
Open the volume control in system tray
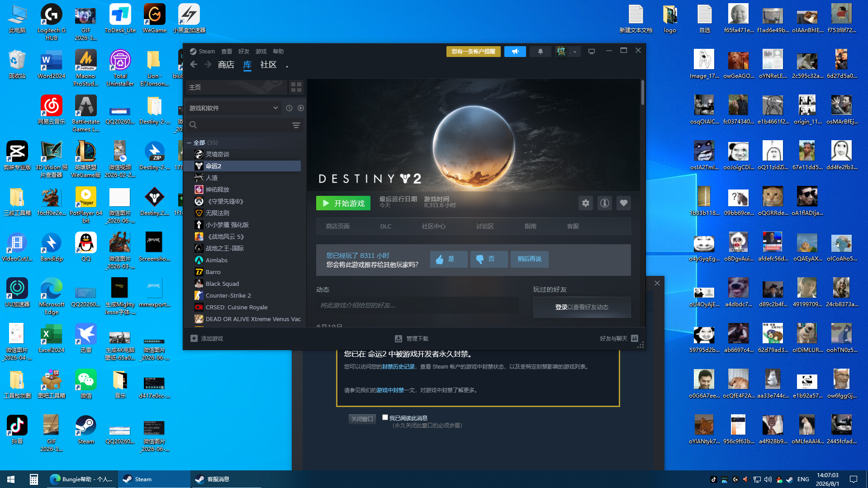tap(768, 479)
